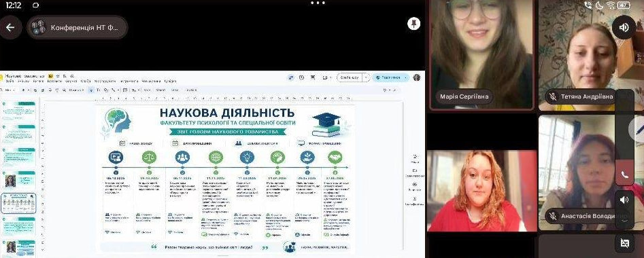This screenshot has width=644, height=258.
Task: Click the scales icon on the timeline
Action: [149, 157]
